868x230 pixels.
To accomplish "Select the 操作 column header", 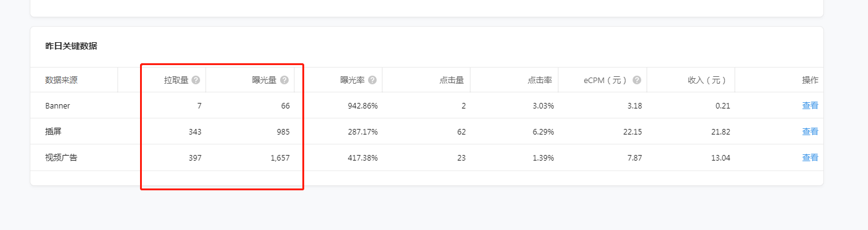I will (810, 80).
